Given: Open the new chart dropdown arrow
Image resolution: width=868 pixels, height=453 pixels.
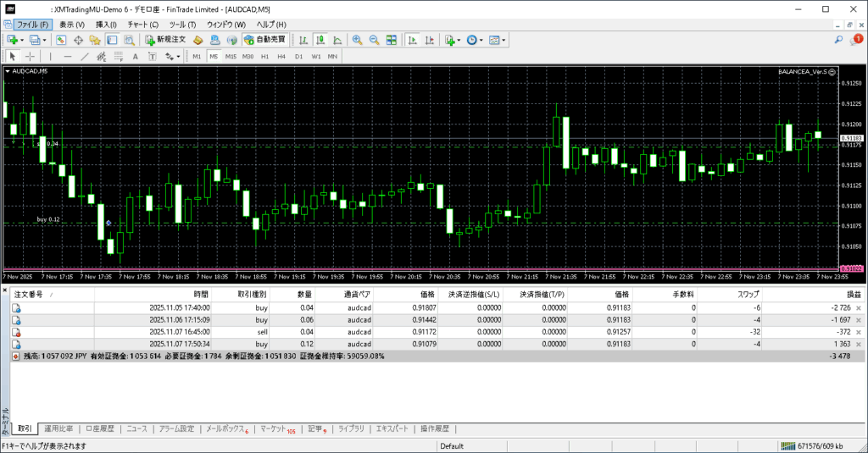Looking at the screenshot, I should click(22, 40).
